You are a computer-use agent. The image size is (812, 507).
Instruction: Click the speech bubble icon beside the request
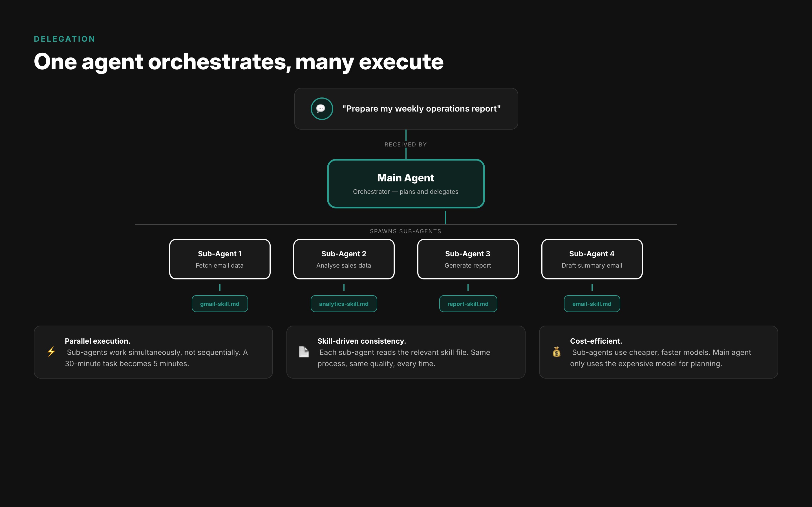[322, 109]
